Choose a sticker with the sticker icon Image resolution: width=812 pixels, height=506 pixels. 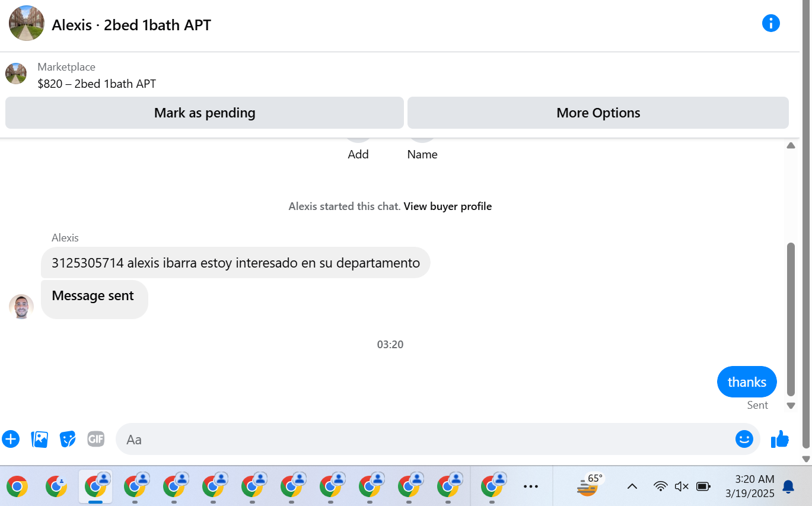point(68,439)
